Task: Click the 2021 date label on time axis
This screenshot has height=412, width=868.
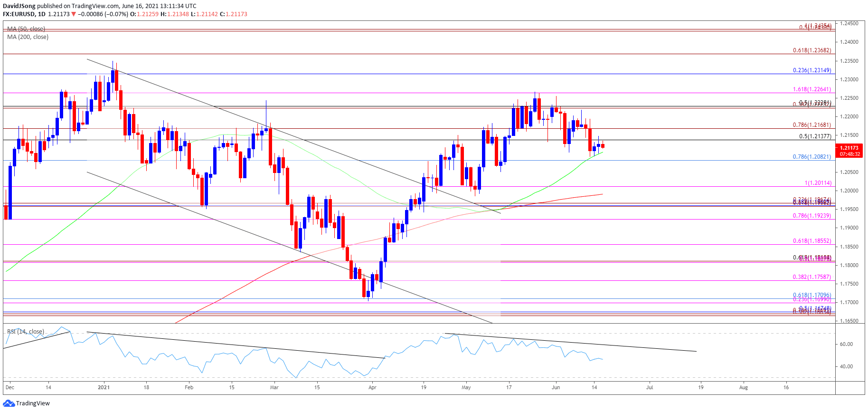Action: (104, 387)
